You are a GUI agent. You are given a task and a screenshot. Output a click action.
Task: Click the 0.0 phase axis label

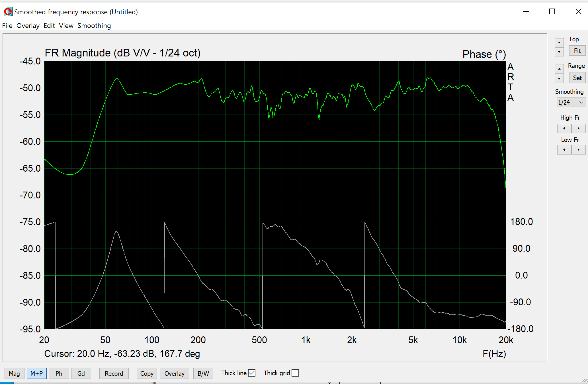coord(522,275)
